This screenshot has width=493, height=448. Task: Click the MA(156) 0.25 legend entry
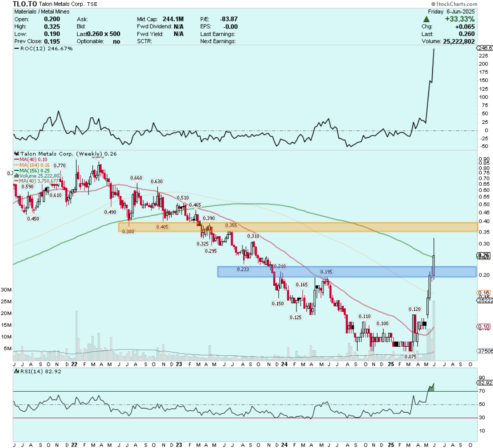(35, 170)
